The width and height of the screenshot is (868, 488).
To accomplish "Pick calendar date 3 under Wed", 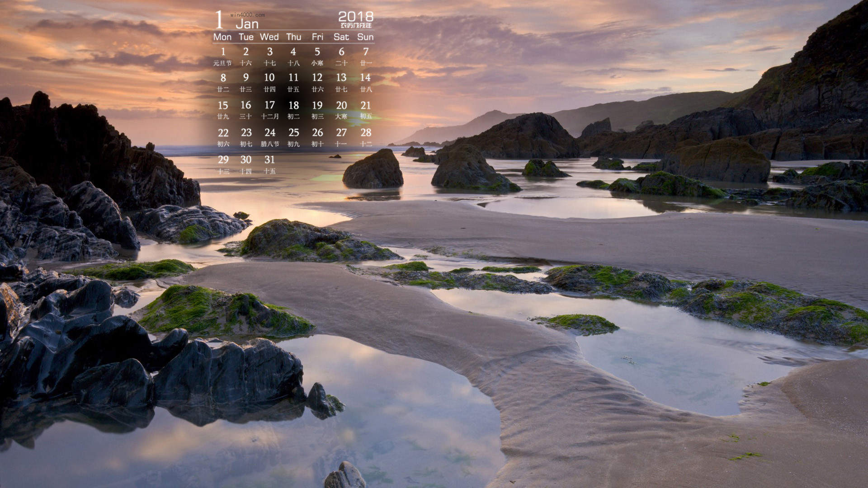I will click(270, 52).
